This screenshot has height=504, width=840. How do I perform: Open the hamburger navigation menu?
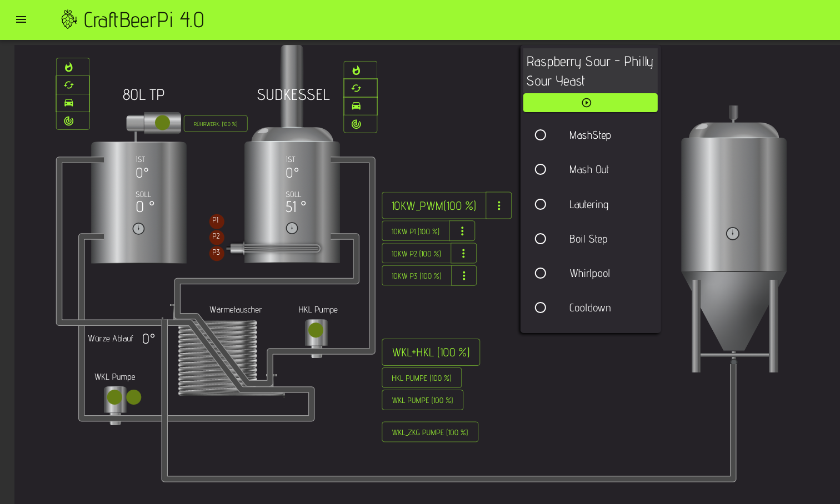[21, 20]
